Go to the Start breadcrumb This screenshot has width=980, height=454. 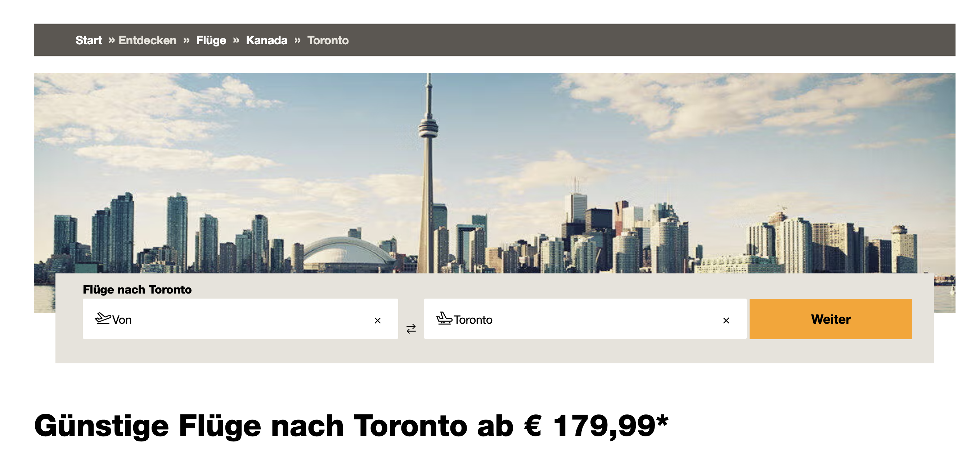(88, 40)
